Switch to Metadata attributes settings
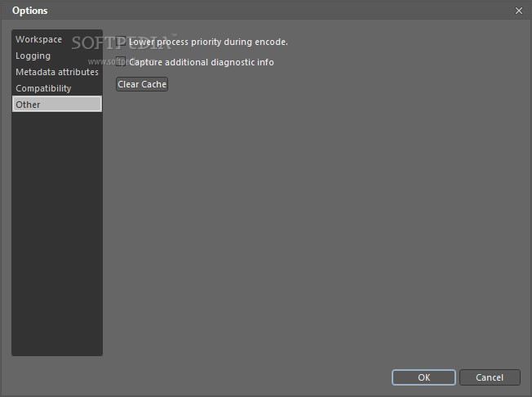The width and height of the screenshot is (532, 397). pyautogui.click(x=56, y=72)
